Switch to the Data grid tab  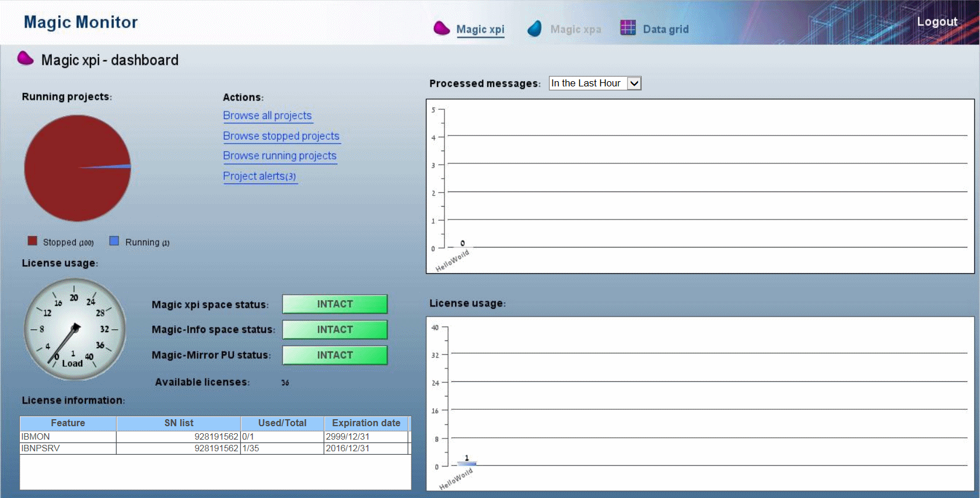coord(666,29)
